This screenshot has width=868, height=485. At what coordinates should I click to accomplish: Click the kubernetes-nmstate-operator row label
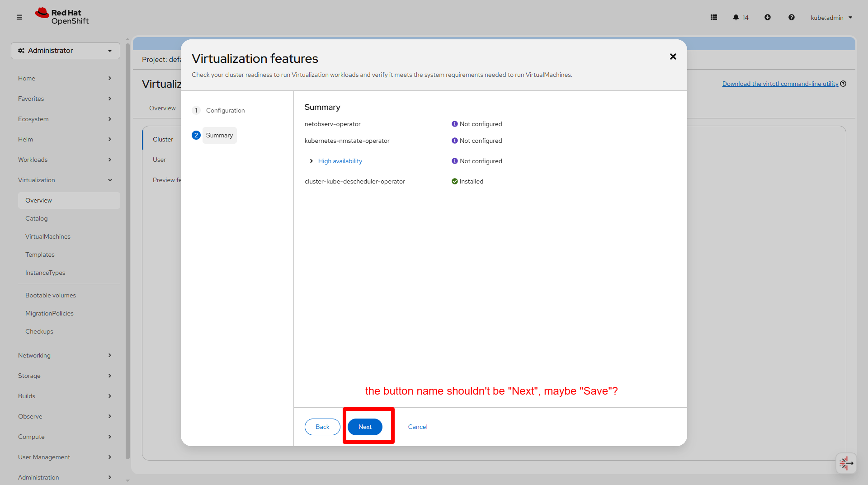pos(347,141)
